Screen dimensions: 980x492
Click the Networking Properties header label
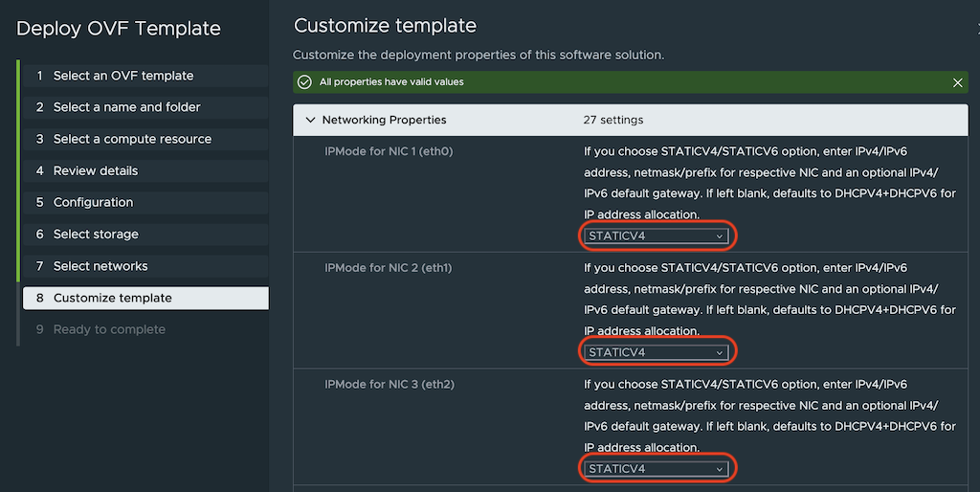[x=384, y=121]
